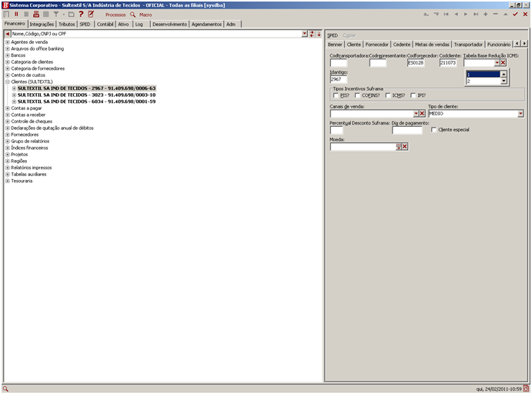Click the SPED button above the tabs
The width and height of the screenshot is (532, 393).
(x=332, y=35)
